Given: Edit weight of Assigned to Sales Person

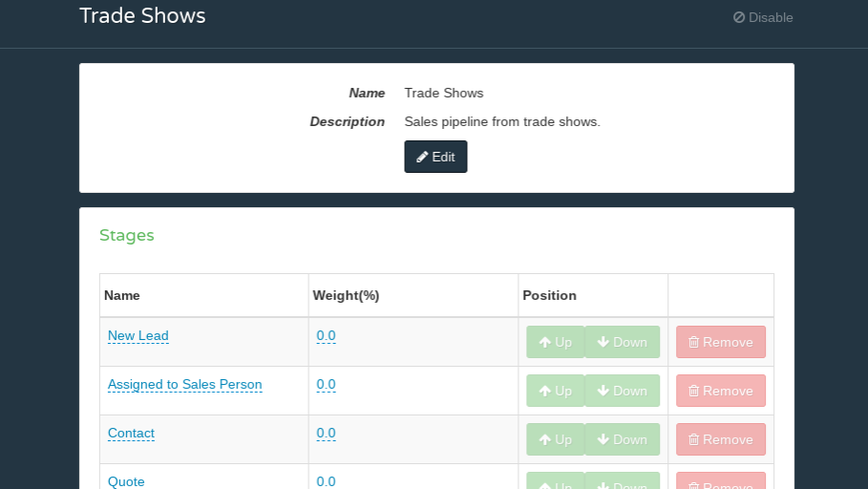Looking at the screenshot, I should (326, 384).
